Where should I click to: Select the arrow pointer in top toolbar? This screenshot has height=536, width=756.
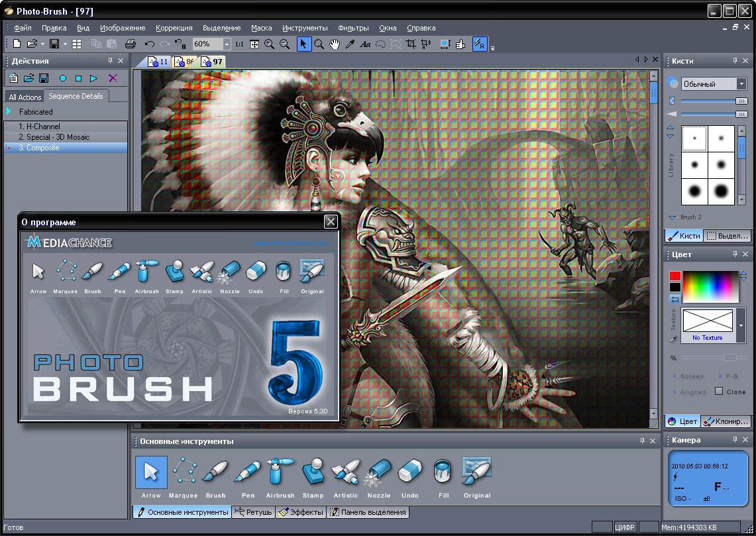tap(303, 44)
